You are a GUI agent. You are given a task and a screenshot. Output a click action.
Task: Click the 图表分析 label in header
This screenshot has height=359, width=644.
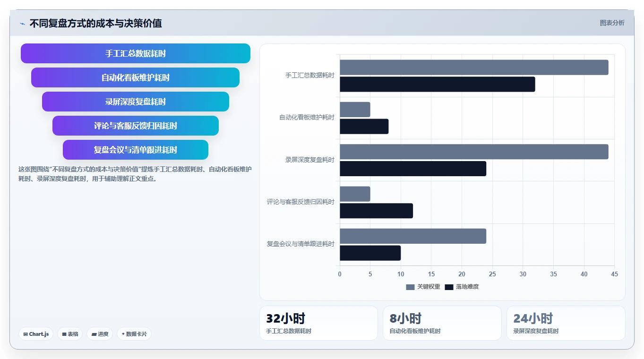coord(612,23)
